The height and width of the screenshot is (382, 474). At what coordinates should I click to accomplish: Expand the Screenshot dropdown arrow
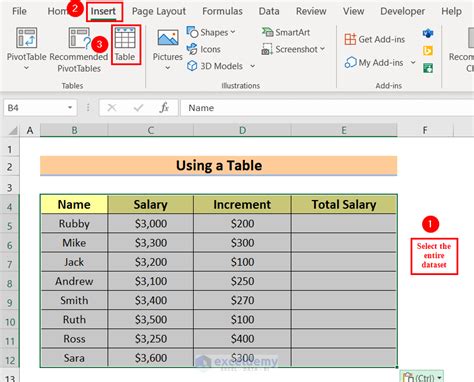tap(322, 49)
